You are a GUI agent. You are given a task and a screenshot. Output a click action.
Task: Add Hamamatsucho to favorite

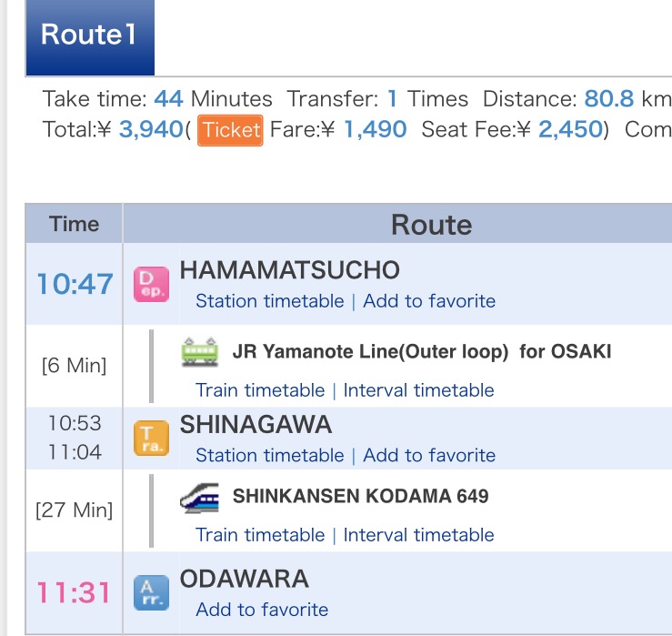(x=429, y=301)
